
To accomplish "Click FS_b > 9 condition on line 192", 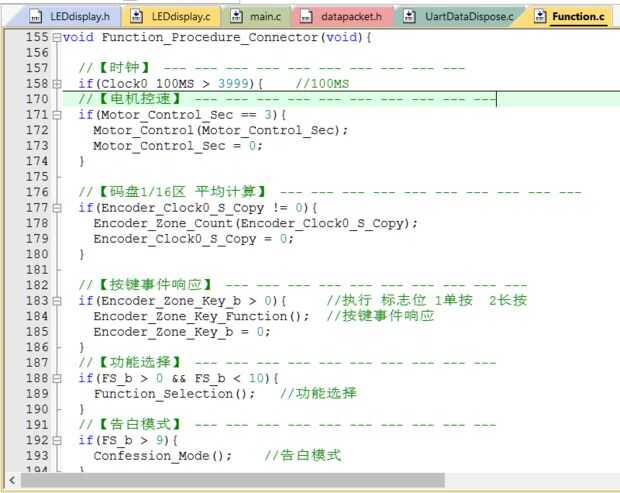I will (132, 440).
